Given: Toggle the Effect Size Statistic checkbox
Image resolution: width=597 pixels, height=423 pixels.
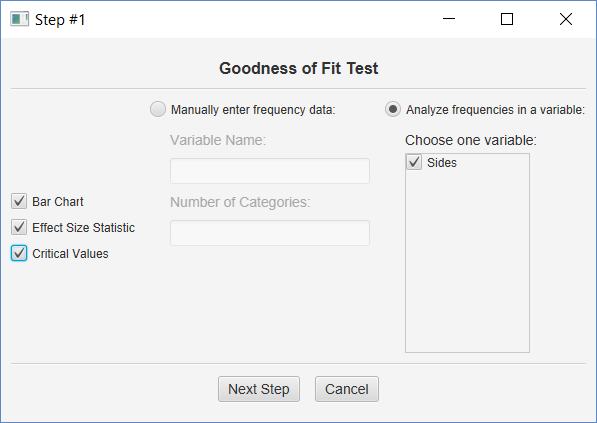Looking at the screenshot, I should pos(19,227).
